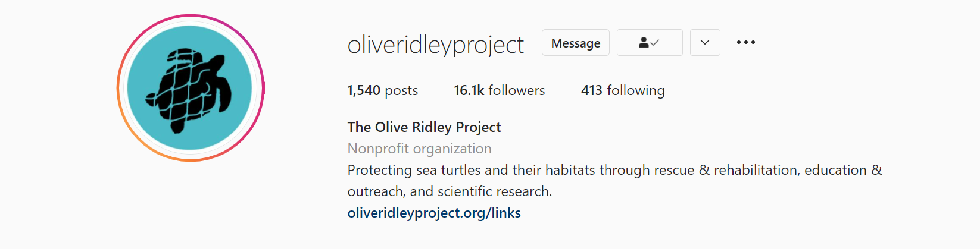Click the word following in stats

pyautogui.click(x=635, y=91)
